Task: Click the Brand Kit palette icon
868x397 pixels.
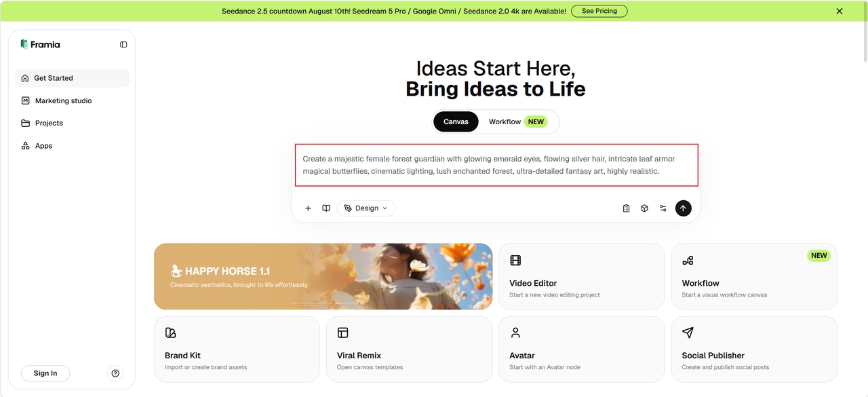Action: (170, 333)
